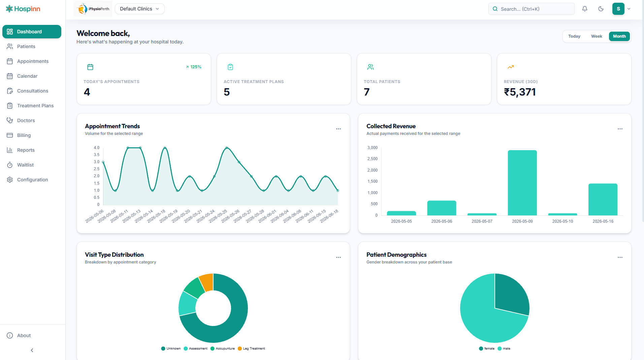This screenshot has width=644, height=360.
Task: Open the Today's Appointments card
Action: pos(144,79)
